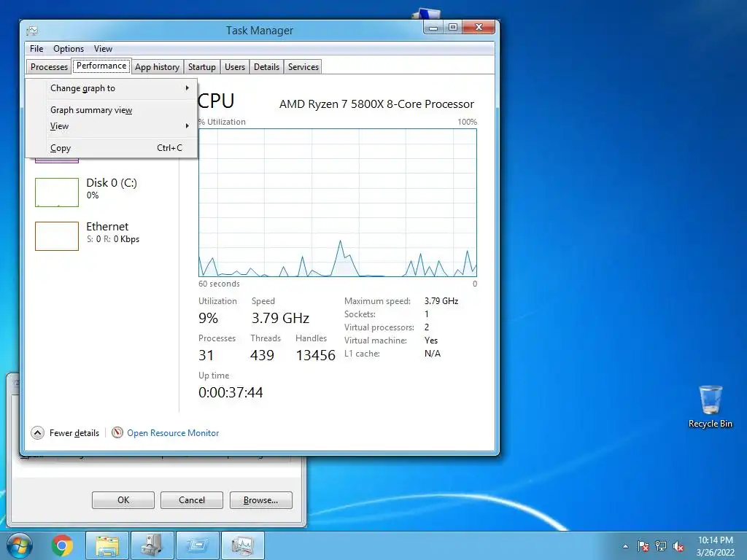
Task: Open the Action Center flag icon
Action: [643, 546]
